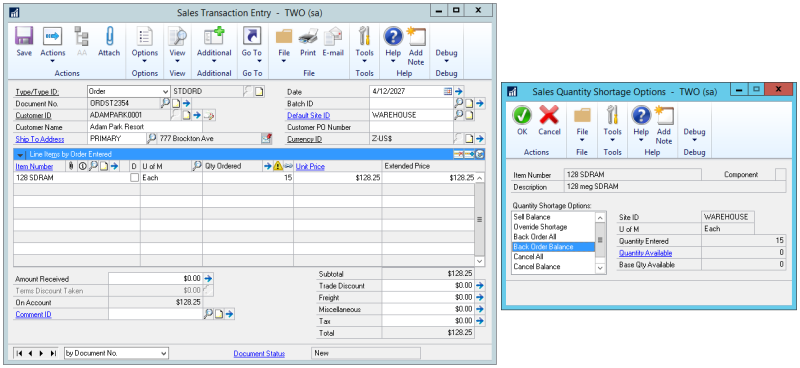
Task: Open the Date calendar picker
Action: click(x=447, y=91)
